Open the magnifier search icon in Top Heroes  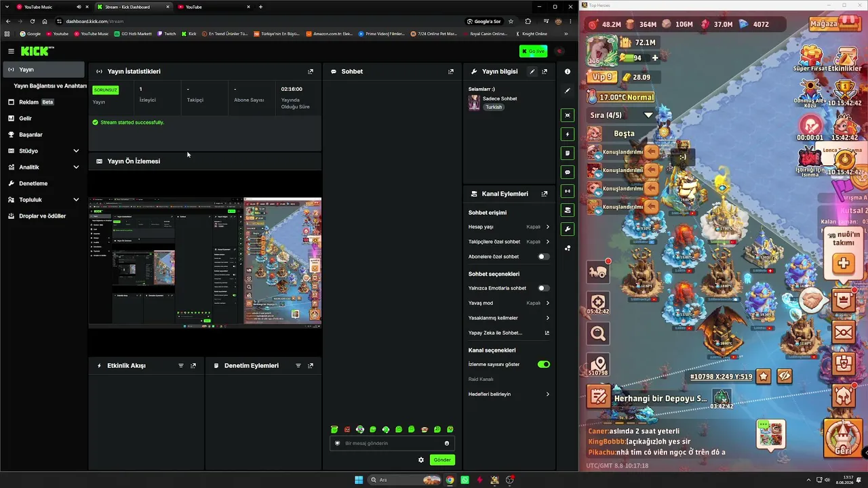598,333
